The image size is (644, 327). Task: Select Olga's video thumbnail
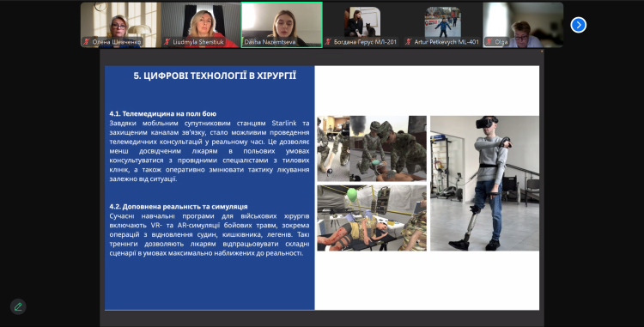click(x=523, y=25)
